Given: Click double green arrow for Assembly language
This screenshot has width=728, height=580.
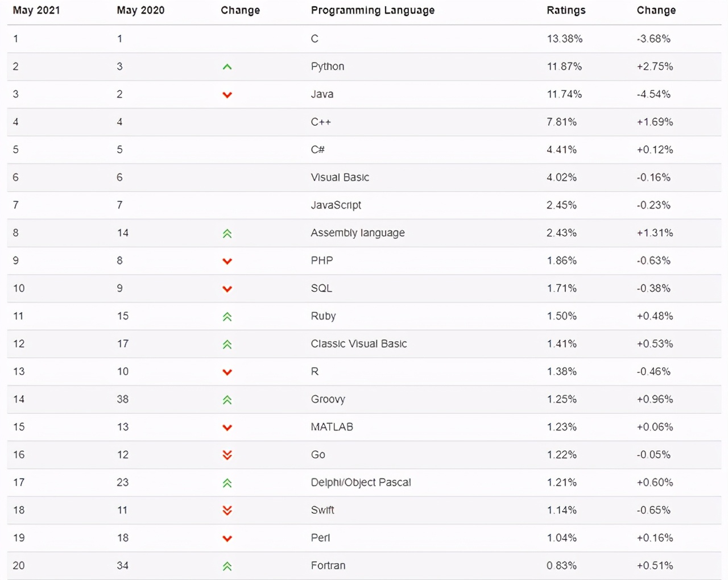Looking at the screenshot, I should coord(227,233).
